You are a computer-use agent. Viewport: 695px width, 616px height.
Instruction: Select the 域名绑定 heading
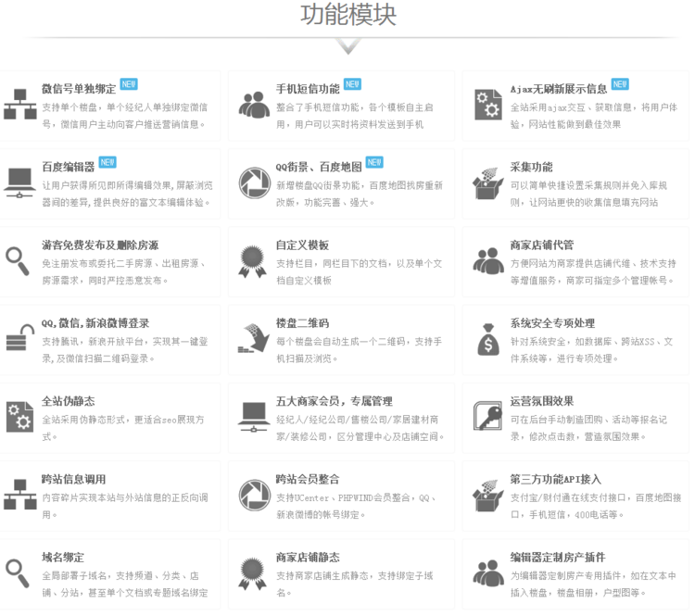(63, 557)
